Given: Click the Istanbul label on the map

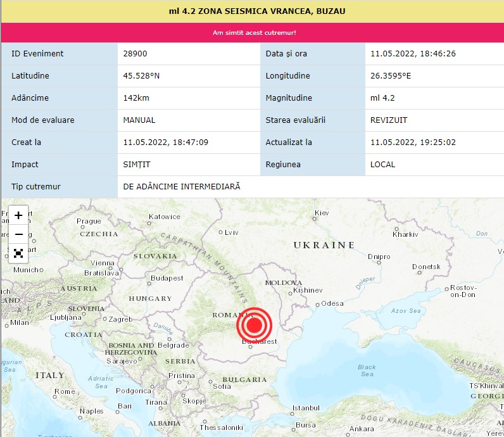Looking at the screenshot, I should [306, 408].
